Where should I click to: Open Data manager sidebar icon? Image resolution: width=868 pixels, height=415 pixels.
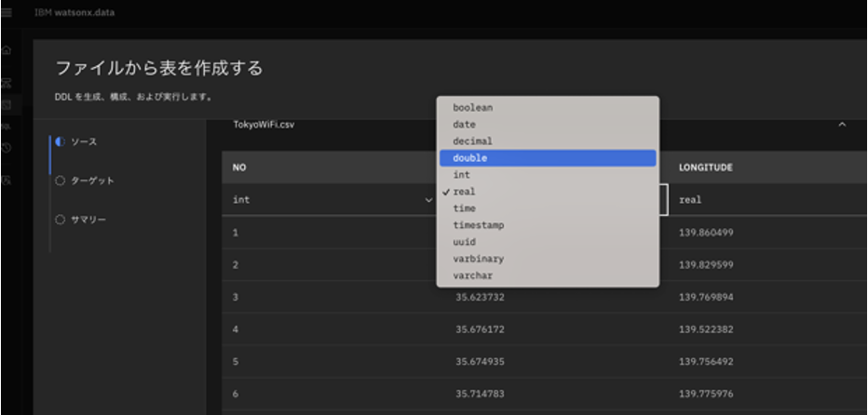[x=7, y=104]
